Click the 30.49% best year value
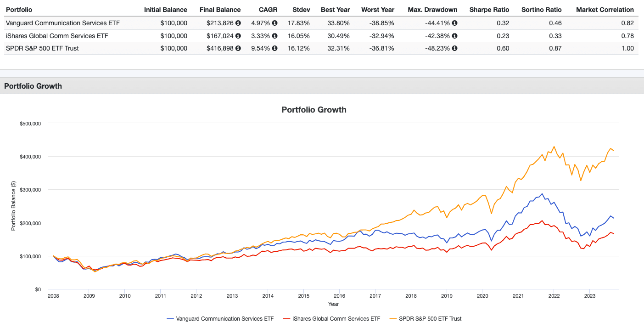This screenshot has height=328, width=644. [340, 36]
